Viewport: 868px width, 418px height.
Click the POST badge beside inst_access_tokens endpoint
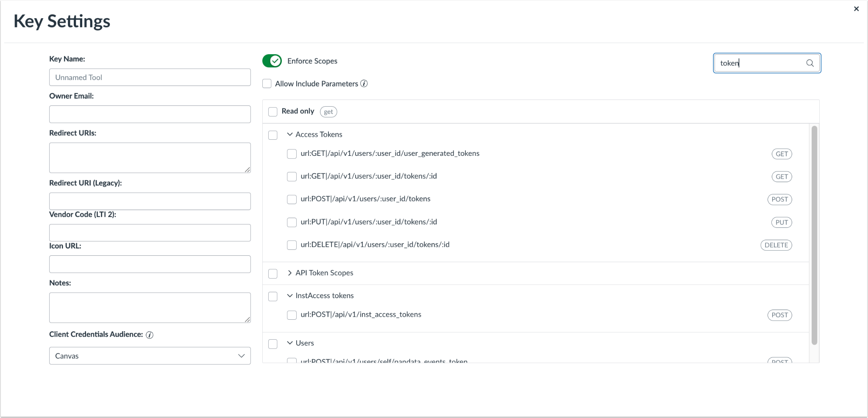click(x=779, y=315)
